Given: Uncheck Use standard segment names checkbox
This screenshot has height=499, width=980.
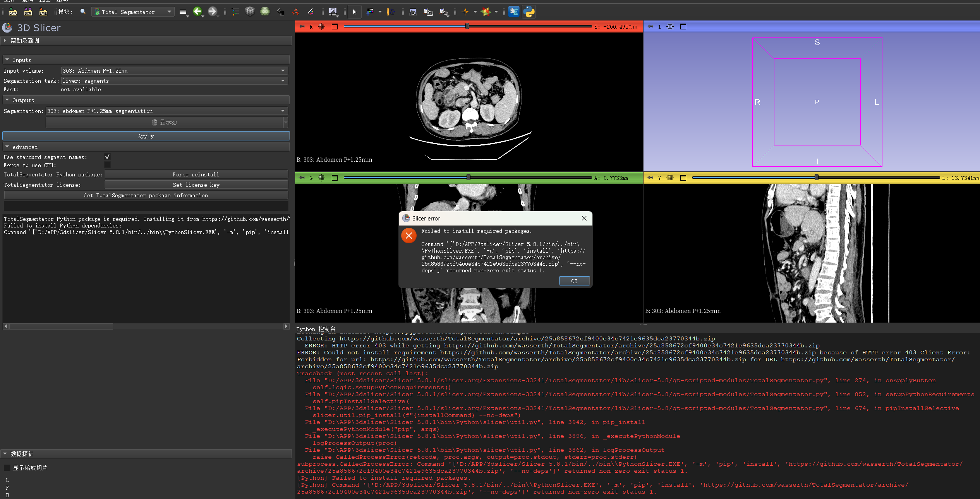Looking at the screenshot, I should tap(107, 157).
